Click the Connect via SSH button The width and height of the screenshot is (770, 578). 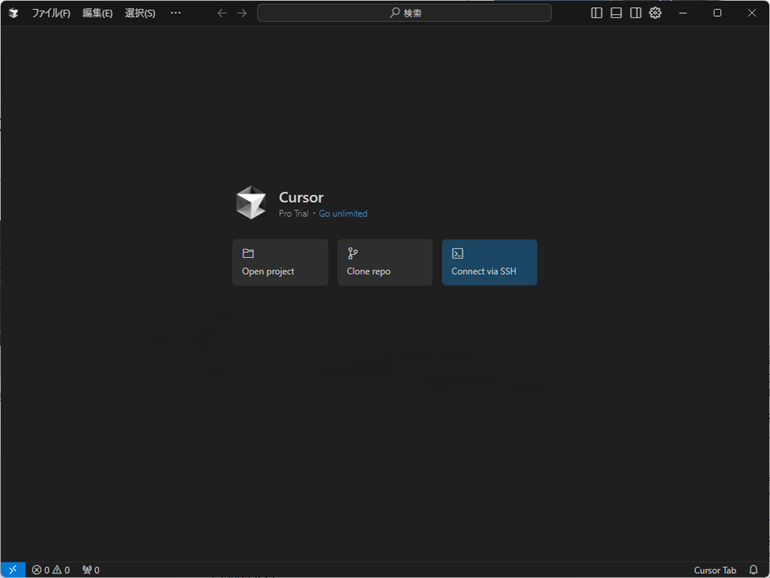489,262
